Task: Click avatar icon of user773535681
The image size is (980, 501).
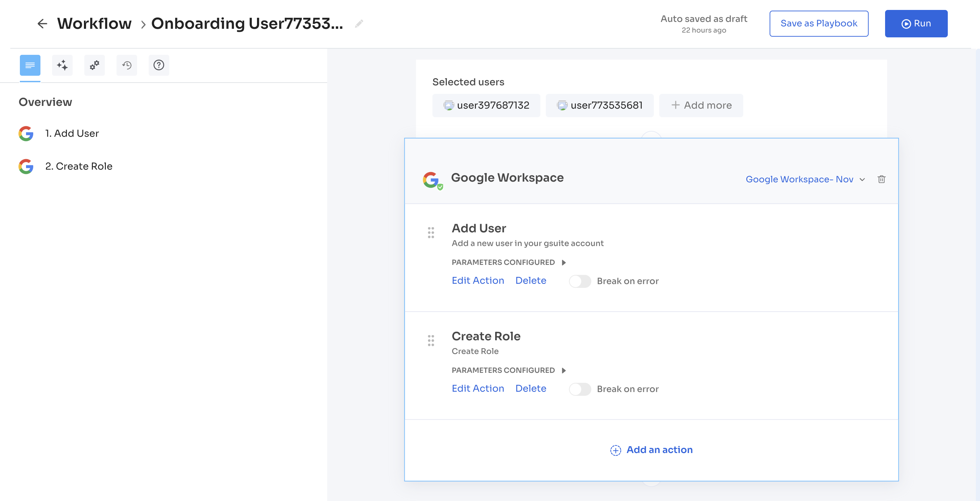Action: point(562,105)
